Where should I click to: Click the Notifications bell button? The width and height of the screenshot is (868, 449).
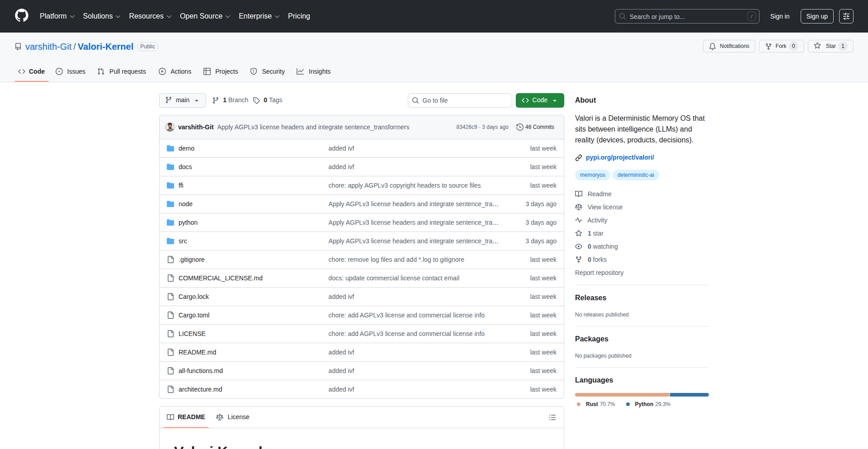point(729,46)
